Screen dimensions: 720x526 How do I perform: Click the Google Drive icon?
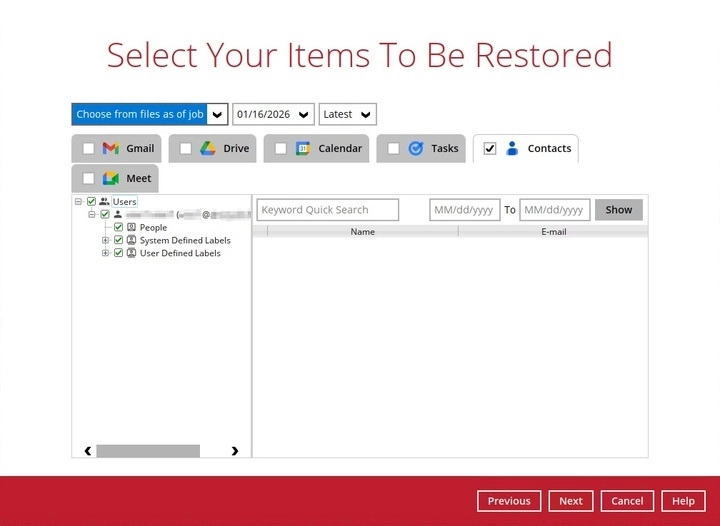pyautogui.click(x=207, y=148)
